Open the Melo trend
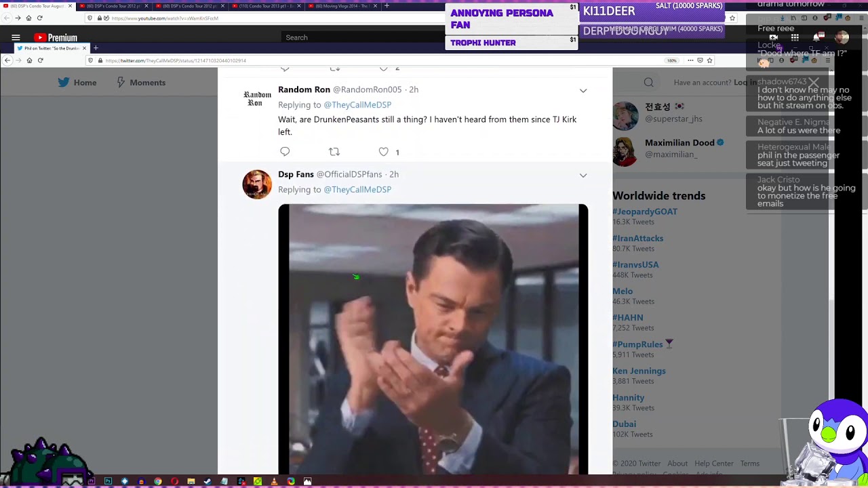 point(623,291)
